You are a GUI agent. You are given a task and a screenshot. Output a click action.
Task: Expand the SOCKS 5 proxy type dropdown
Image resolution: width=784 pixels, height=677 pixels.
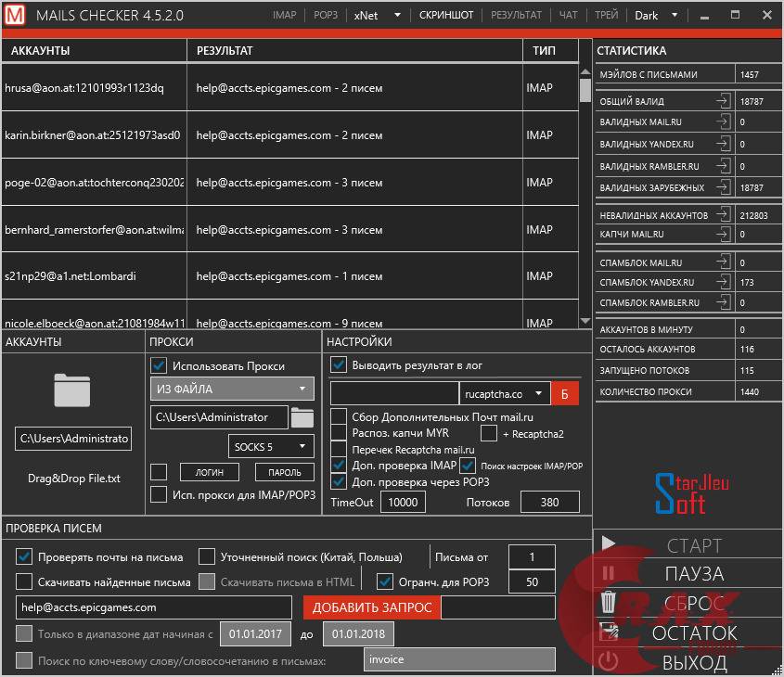[271, 447]
